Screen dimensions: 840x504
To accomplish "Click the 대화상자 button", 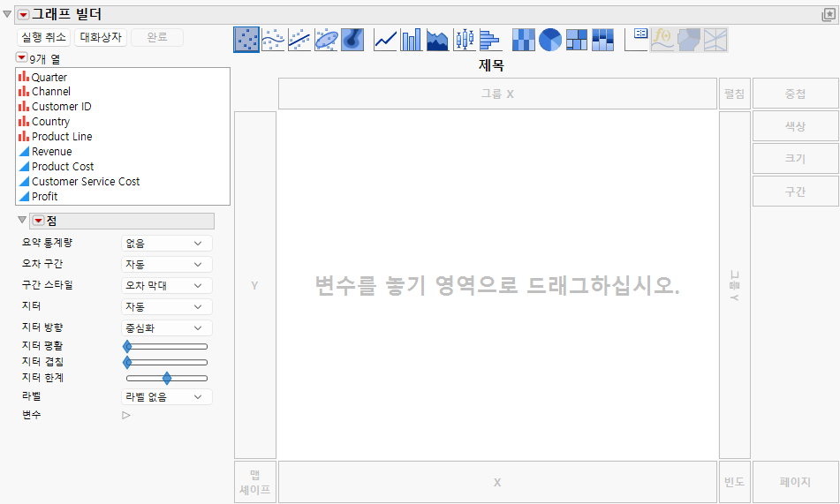I will [101, 37].
